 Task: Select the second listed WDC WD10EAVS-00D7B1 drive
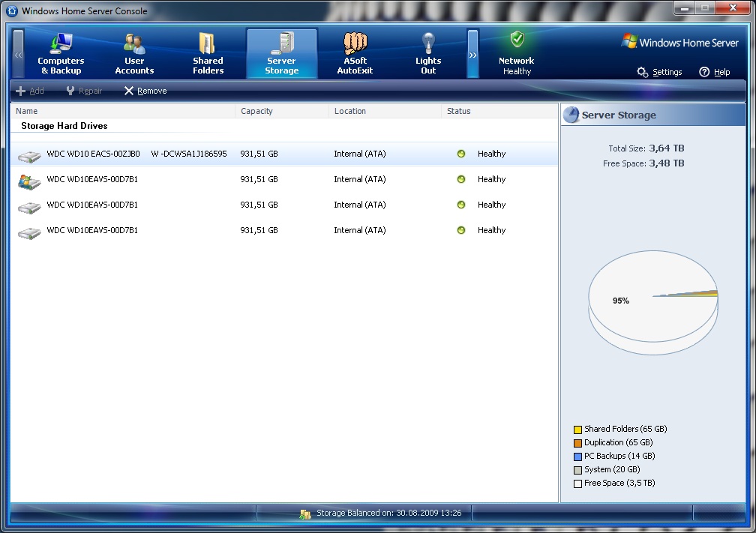click(x=284, y=205)
